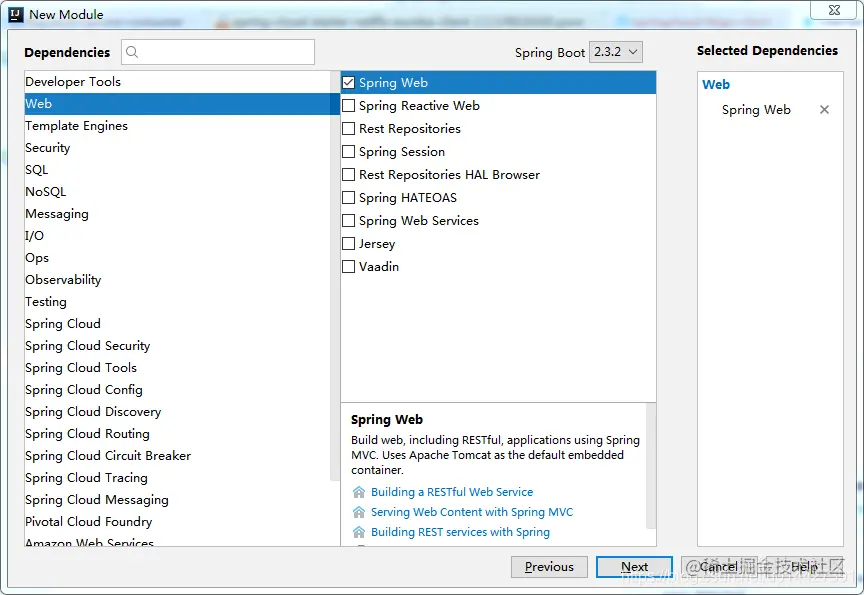
Task: Check the Spring Reactive Web checkbox
Action: [348, 106]
